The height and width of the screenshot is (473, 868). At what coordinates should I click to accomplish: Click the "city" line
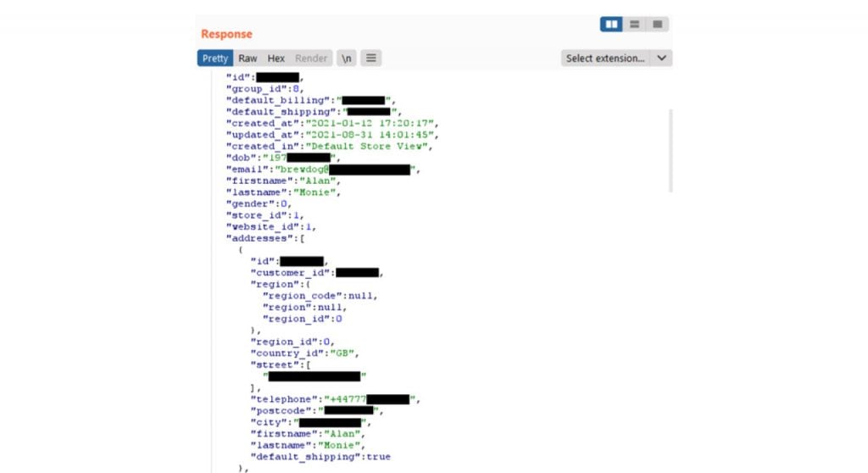[x=310, y=423]
